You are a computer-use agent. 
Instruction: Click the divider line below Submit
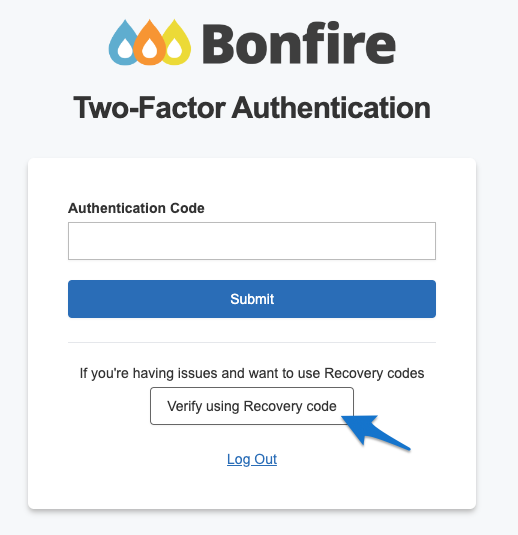[x=252, y=342]
